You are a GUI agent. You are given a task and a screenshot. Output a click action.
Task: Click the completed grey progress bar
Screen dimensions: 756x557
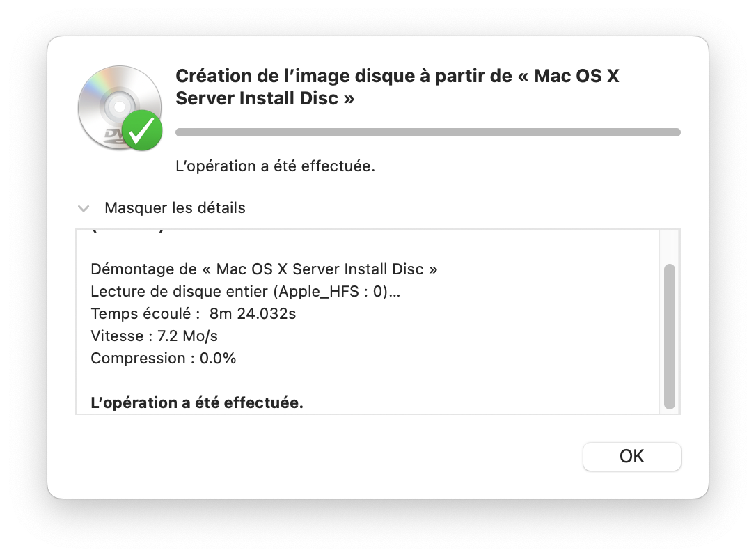click(427, 132)
